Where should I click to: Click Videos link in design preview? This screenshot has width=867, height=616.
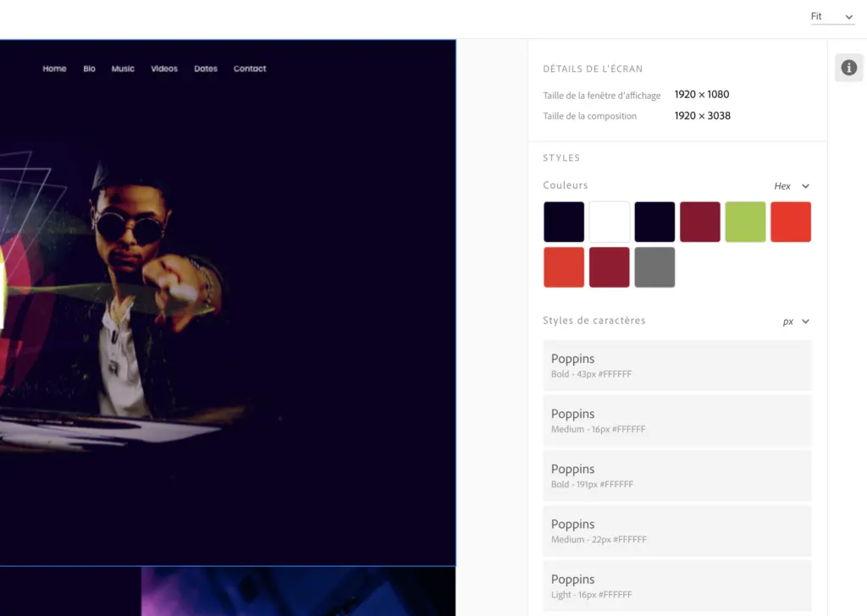(164, 69)
